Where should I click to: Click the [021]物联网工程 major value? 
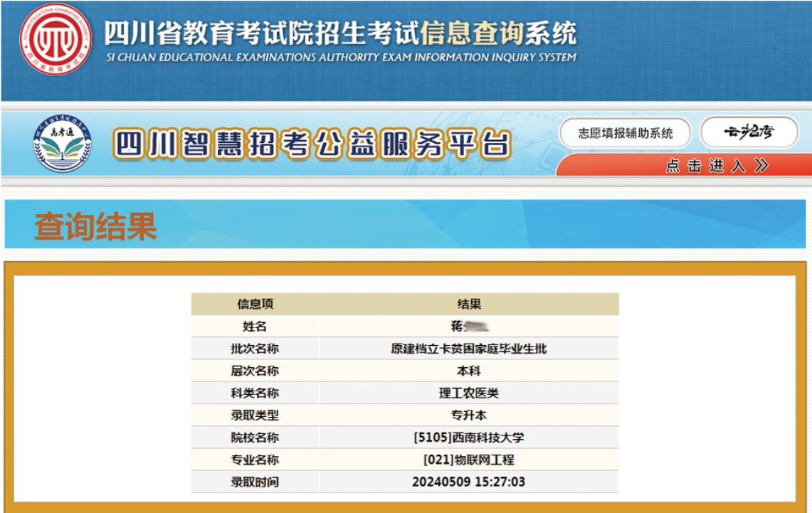point(468,460)
